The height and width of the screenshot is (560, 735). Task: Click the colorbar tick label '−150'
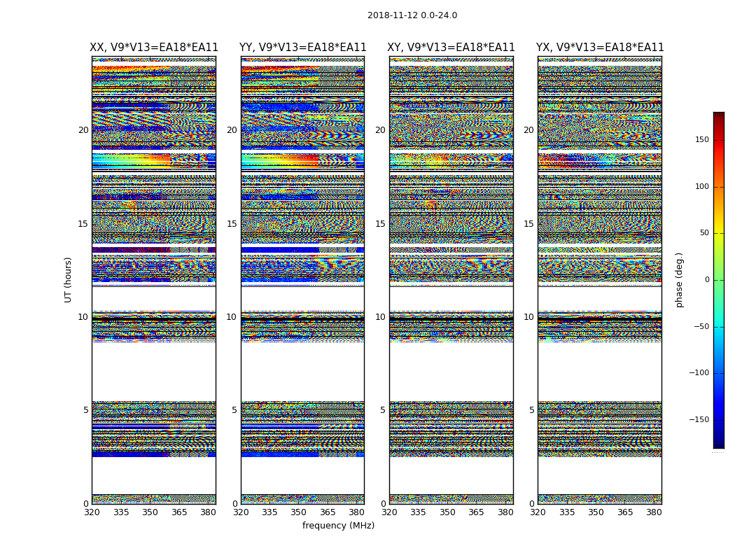pos(699,419)
